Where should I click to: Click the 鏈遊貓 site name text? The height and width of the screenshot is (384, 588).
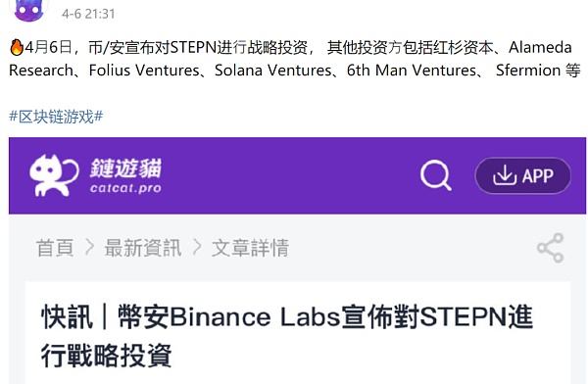125,168
